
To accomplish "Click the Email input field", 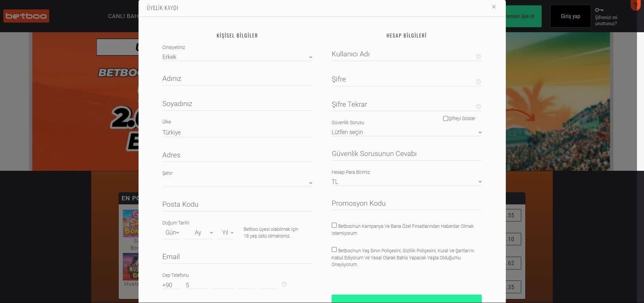I will tap(237, 257).
